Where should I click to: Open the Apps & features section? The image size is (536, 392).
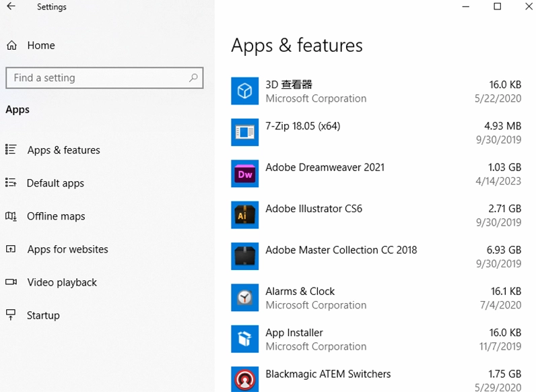tap(63, 150)
